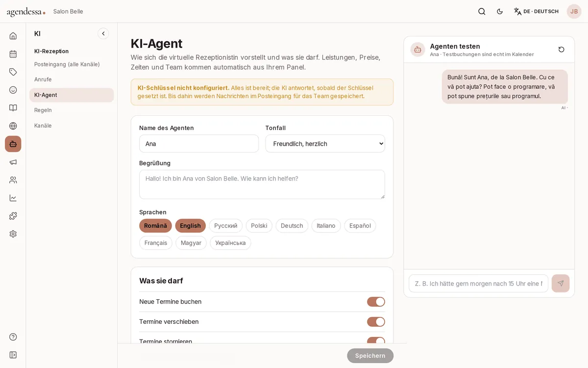
Task: Enable the Polski language chip
Action: tap(259, 226)
